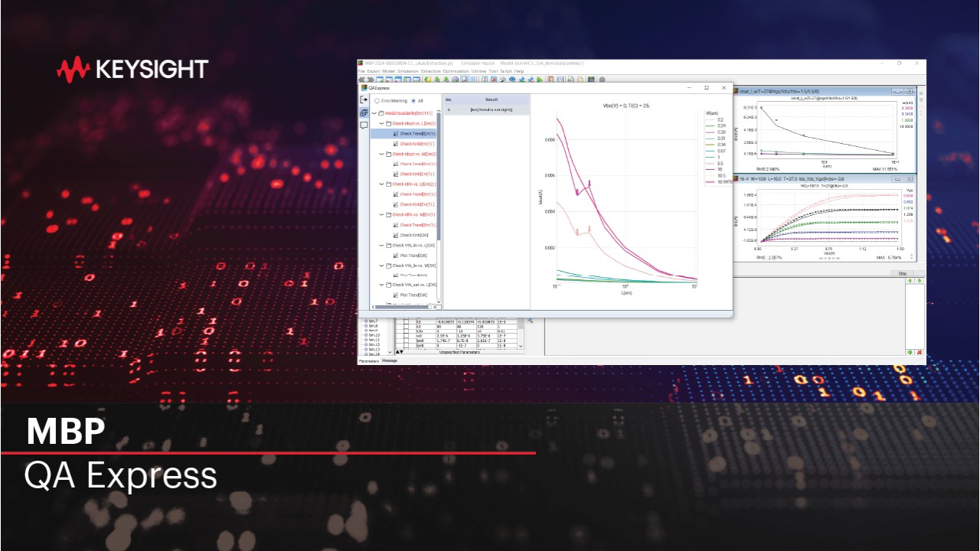The width and height of the screenshot is (980, 551).
Task: Click the stacked windows icon in QAExpress sidebar
Action: pos(364,113)
